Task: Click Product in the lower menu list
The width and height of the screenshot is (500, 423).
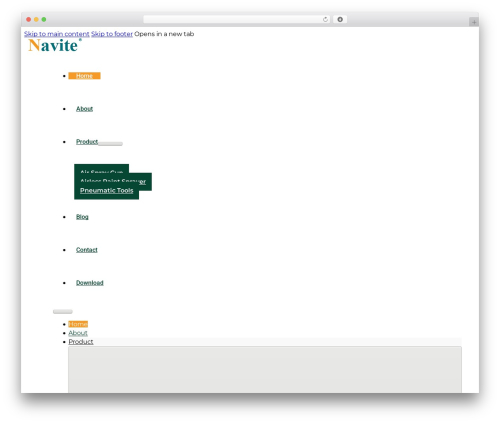Action: click(81, 342)
